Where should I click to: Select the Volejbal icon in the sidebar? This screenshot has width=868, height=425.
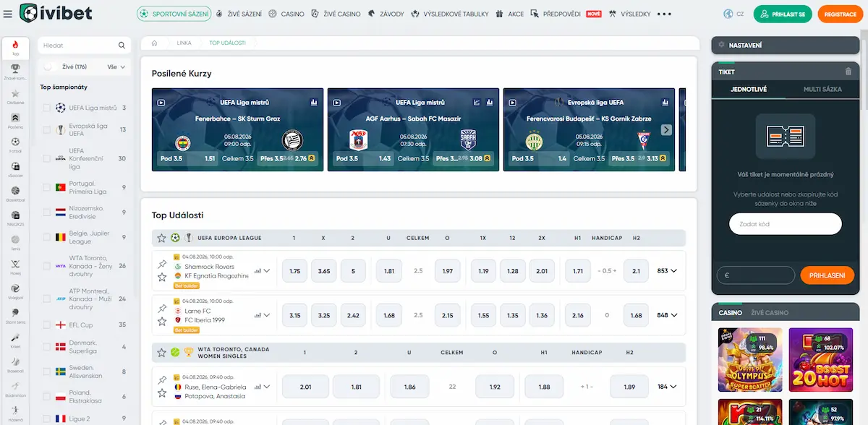click(x=15, y=291)
